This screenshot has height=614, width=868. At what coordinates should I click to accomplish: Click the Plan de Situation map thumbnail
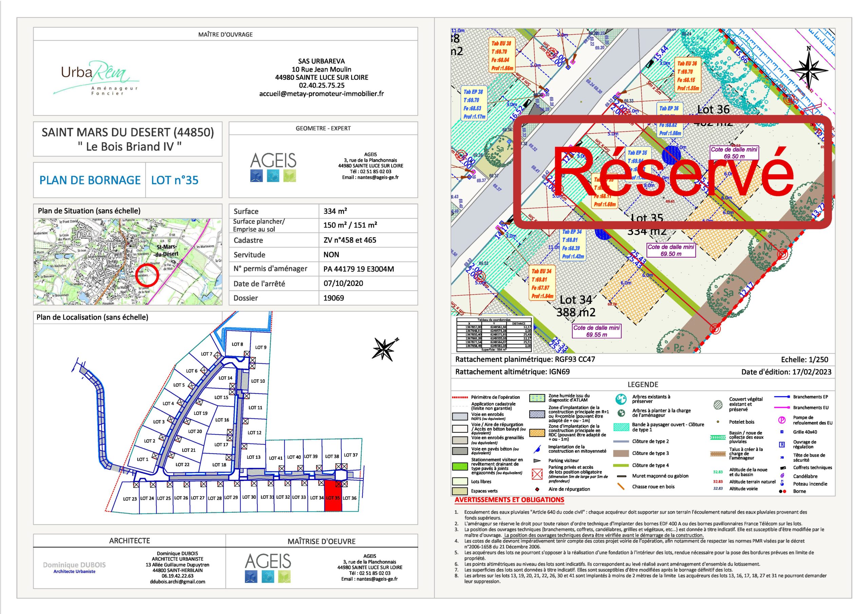[128, 262]
